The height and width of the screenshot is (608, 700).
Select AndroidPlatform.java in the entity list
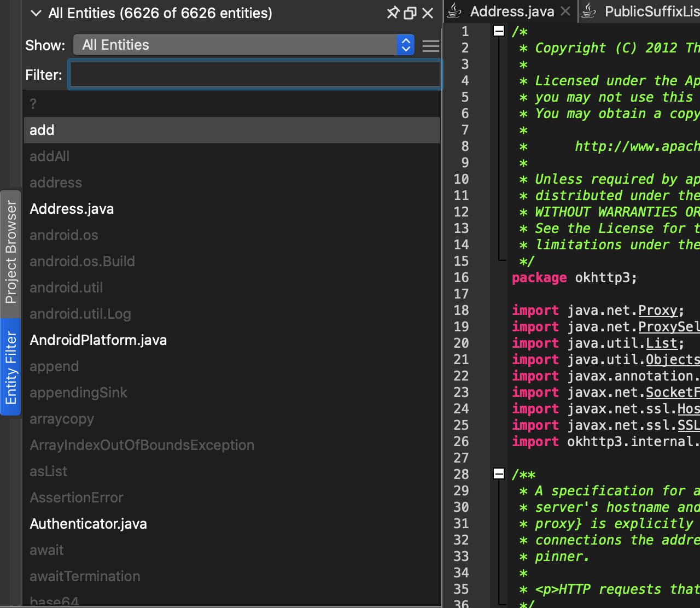click(98, 340)
